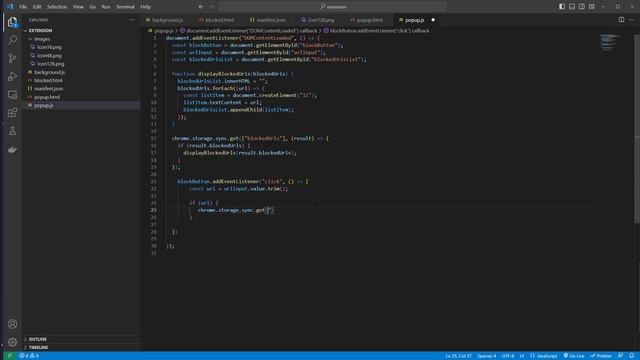The height and width of the screenshot is (360, 640).
Task: Open the Help menu
Action: tap(145, 7)
